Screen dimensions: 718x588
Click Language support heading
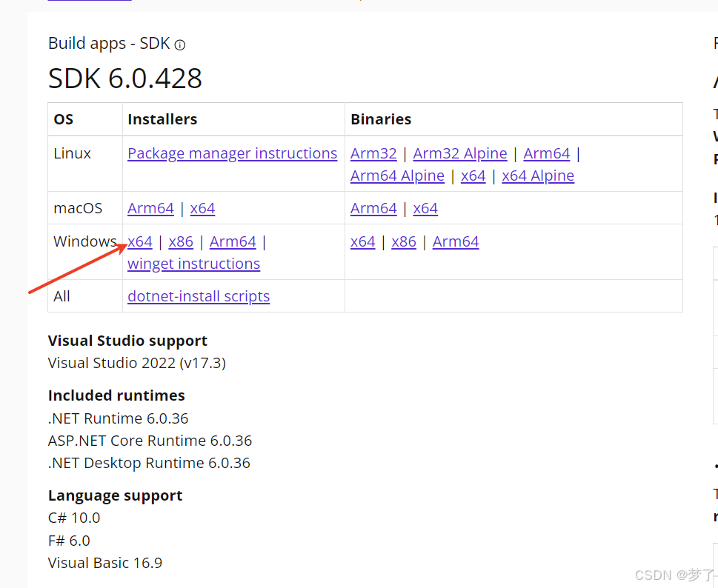116,495
